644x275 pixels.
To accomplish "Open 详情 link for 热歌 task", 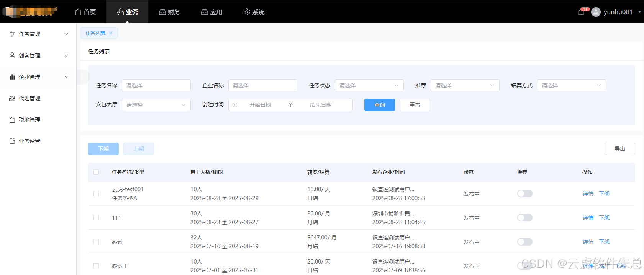I will [x=588, y=242].
